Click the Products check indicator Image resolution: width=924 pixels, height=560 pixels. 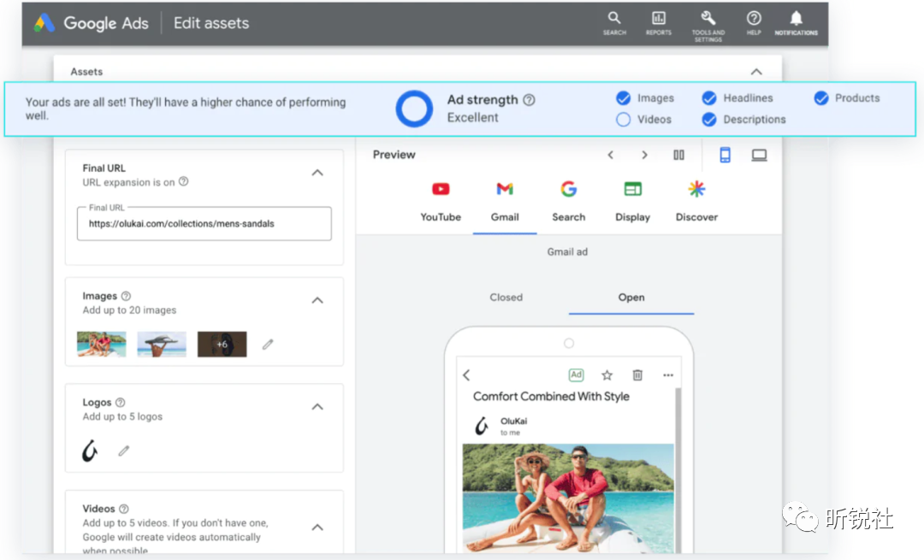[820, 98]
